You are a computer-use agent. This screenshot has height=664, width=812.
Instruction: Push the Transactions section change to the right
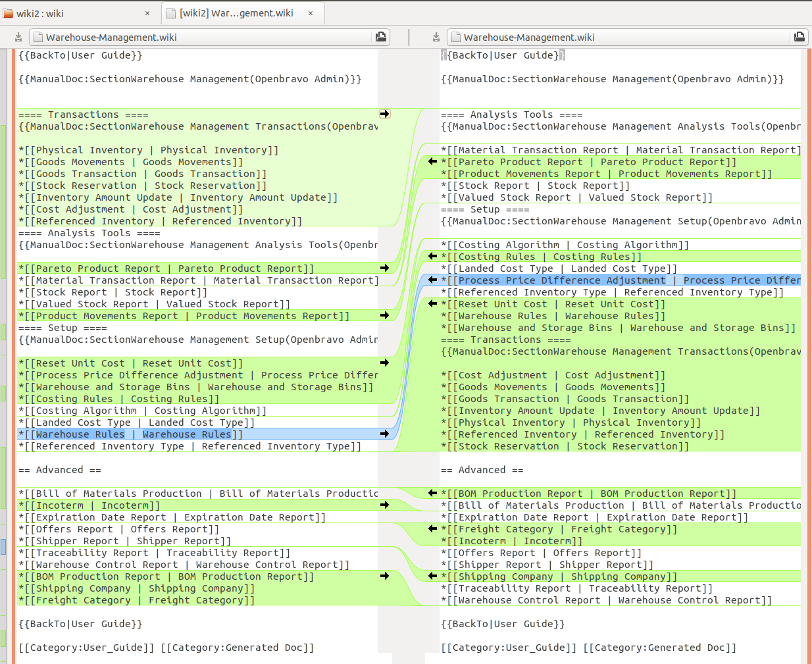pos(384,115)
